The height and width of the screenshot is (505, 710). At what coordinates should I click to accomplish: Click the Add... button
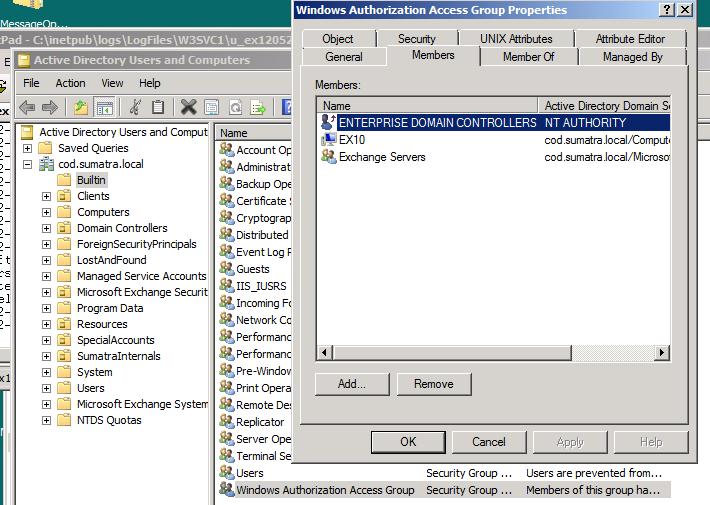(x=352, y=384)
